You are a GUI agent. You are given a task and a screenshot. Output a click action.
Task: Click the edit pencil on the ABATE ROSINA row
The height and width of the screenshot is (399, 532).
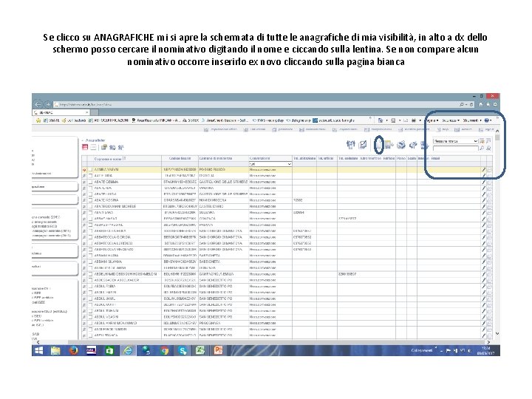click(x=484, y=200)
